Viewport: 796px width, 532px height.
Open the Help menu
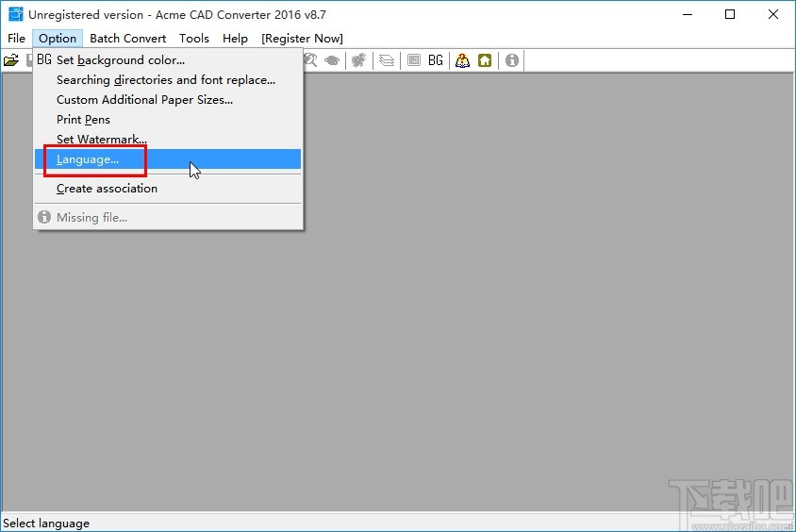point(235,39)
